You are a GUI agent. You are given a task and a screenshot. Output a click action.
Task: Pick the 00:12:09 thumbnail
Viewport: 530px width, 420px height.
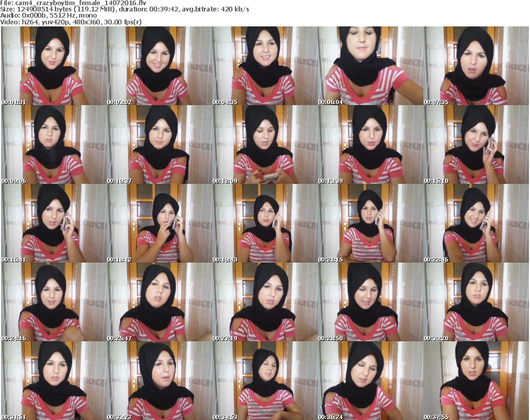click(264, 144)
